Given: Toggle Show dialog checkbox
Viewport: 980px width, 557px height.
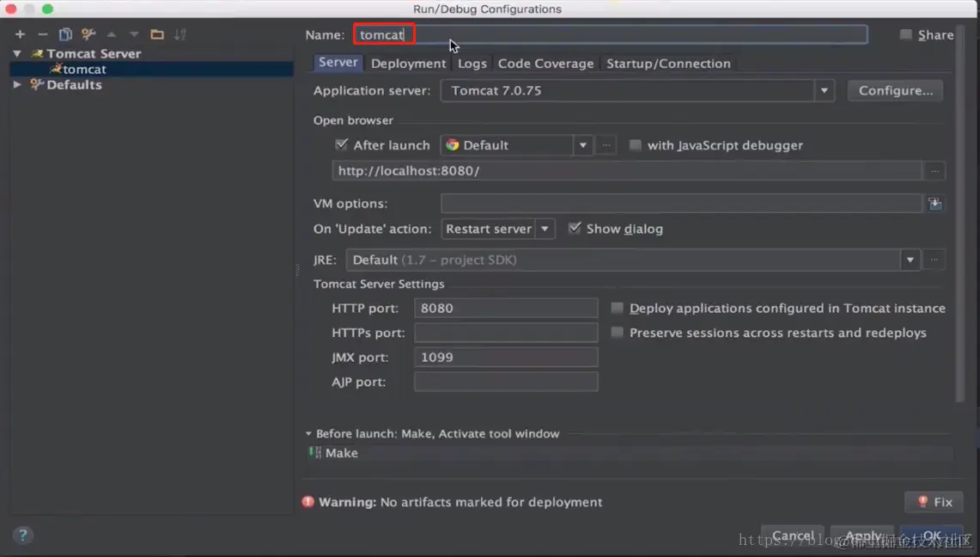Looking at the screenshot, I should pos(575,228).
